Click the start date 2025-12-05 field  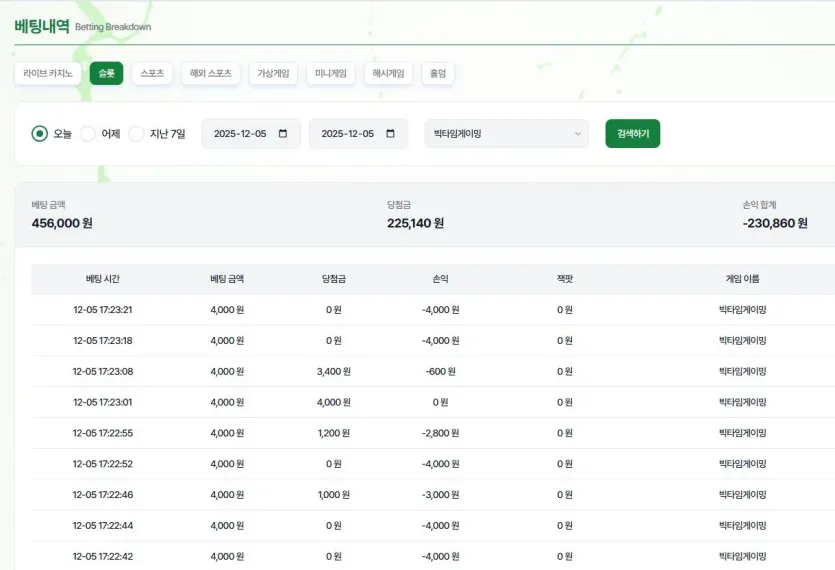point(251,134)
